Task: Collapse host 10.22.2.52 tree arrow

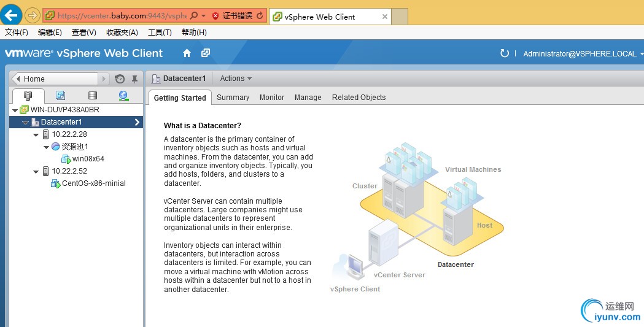Action: coord(36,172)
